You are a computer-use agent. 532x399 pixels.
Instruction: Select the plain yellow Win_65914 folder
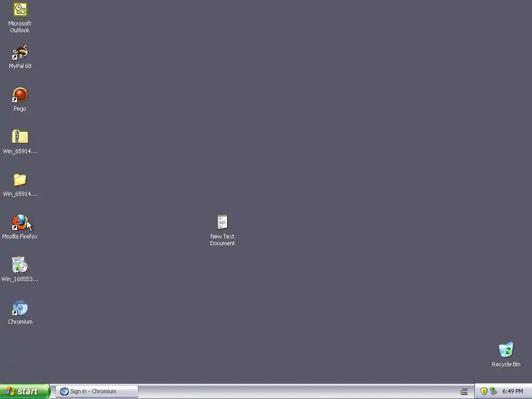pyautogui.click(x=20, y=180)
